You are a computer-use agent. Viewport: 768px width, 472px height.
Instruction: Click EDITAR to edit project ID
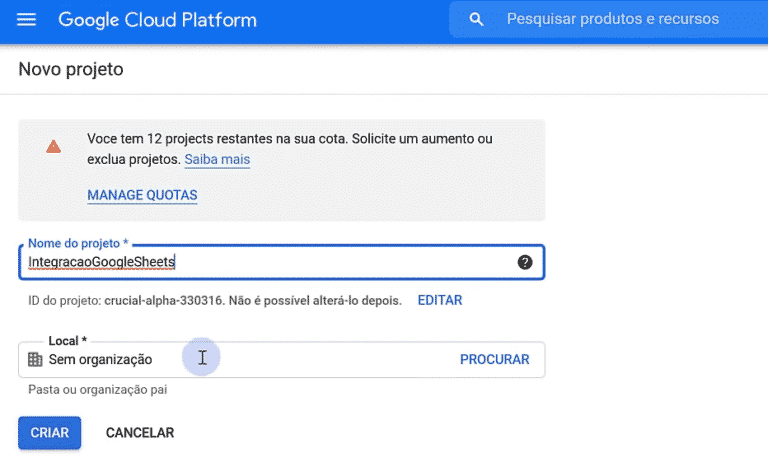click(440, 300)
